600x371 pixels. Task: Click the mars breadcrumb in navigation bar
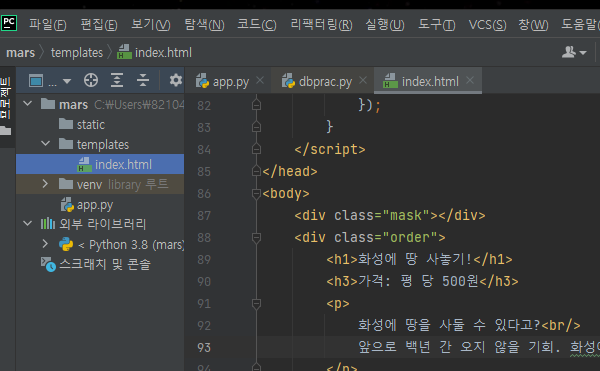point(21,52)
